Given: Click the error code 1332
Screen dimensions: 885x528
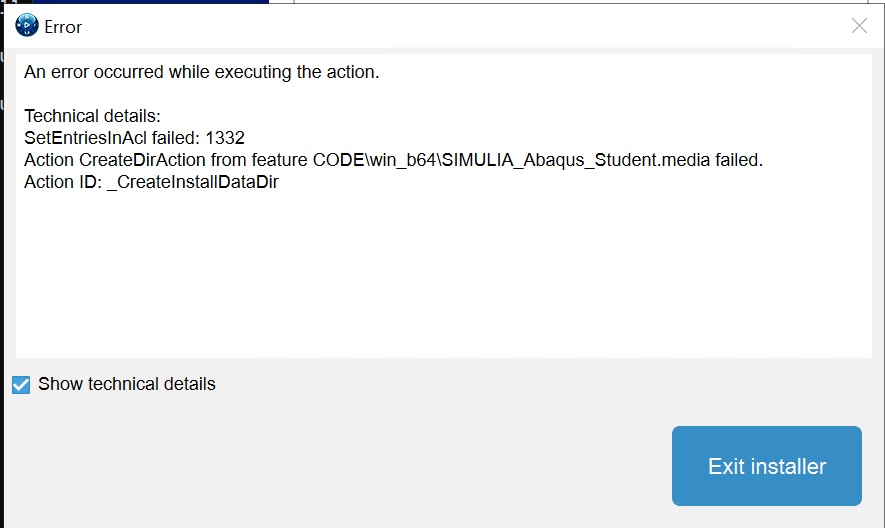Looking at the screenshot, I should (225, 138).
